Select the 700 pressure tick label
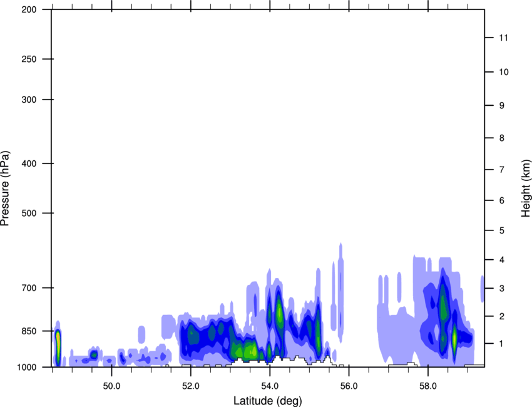This screenshot has height=407, width=532. (x=29, y=288)
